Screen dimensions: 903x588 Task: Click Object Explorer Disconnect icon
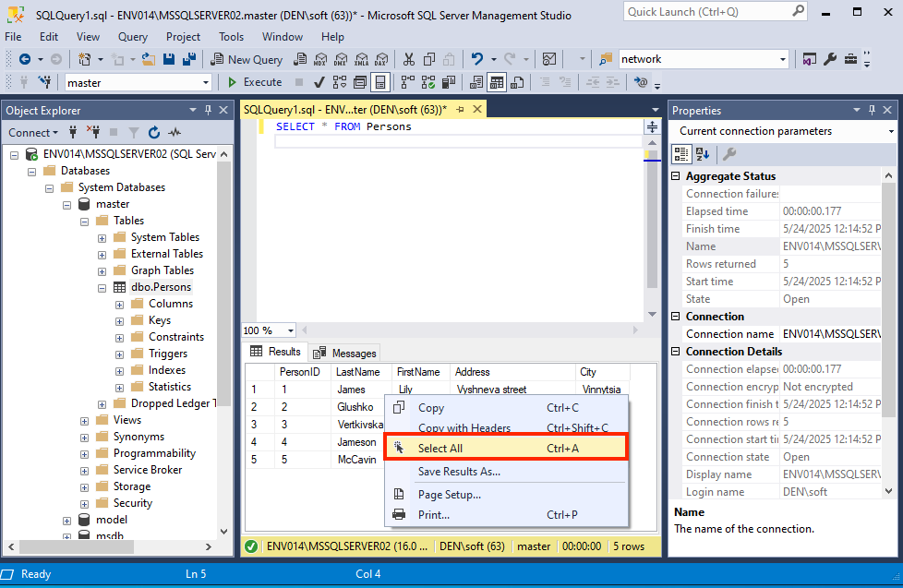(x=93, y=132)
